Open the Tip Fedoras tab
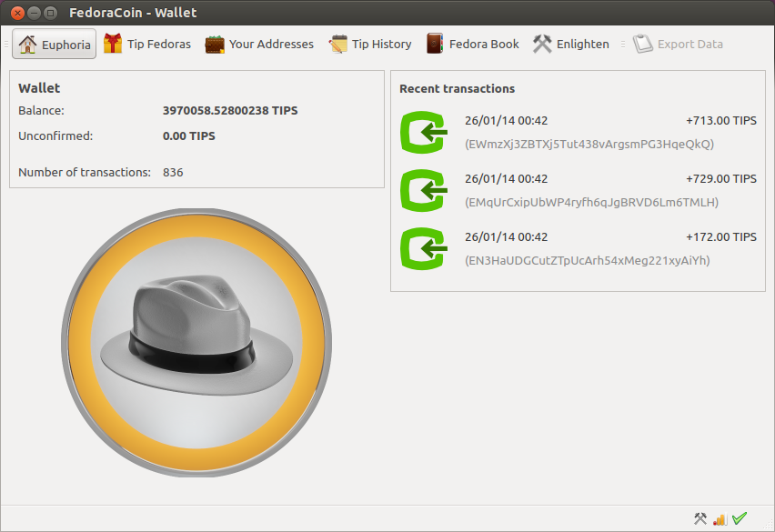Screen dimensions: 775x532 click(147, 44)
